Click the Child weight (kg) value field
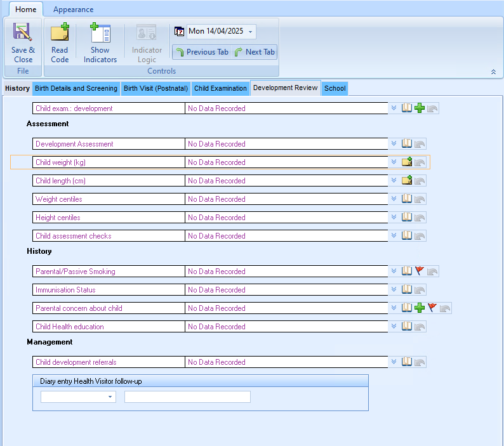 pos(286,162)
